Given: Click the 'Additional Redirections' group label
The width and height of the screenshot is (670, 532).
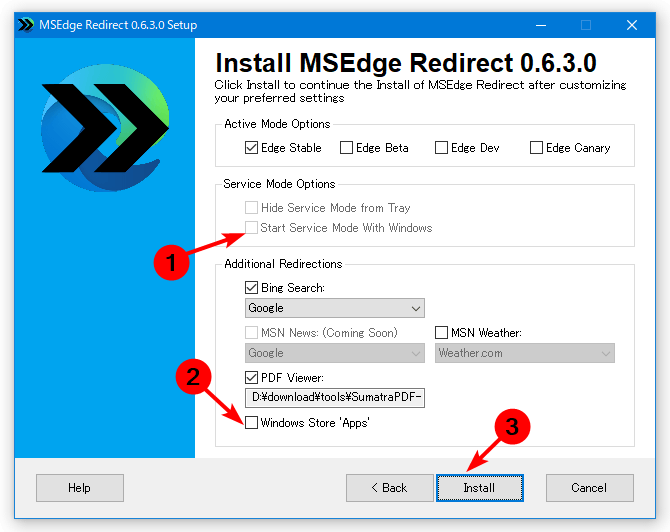Looking at the screenshot, I should point(283,264).
